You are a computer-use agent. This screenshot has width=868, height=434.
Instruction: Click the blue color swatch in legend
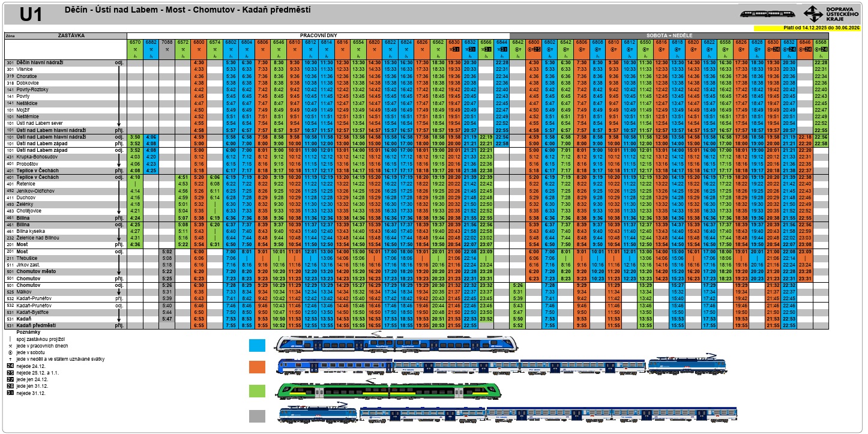pyautogui.click(x=257, y=345)
